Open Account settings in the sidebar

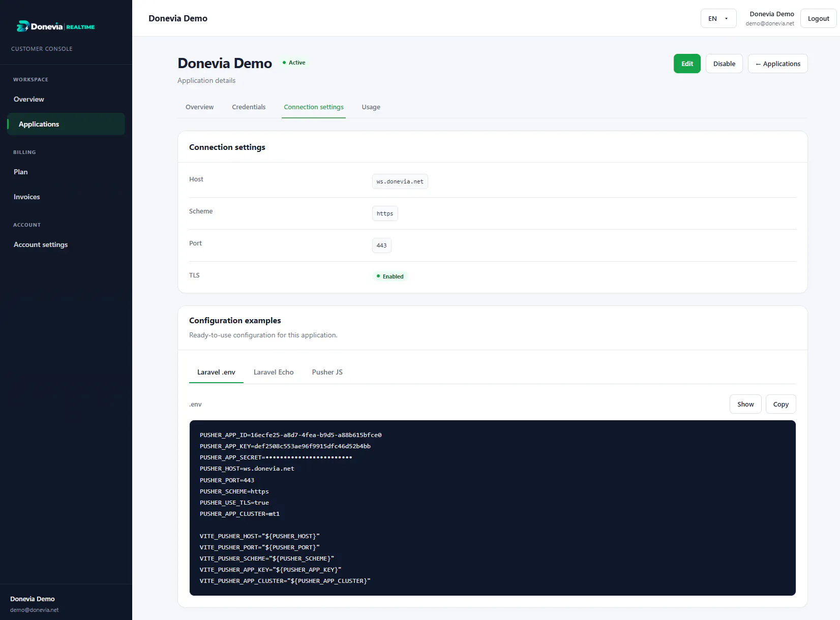point(66,244)
